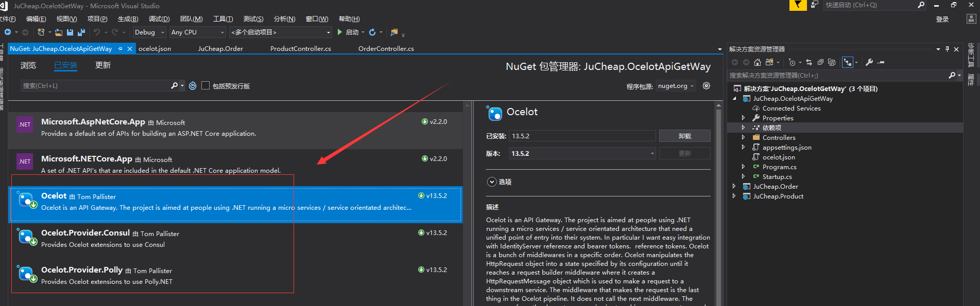Click Sync with Active Document icon
Image resolution: width=980 pixels, height=306 pixels.
tap(809, 62)
